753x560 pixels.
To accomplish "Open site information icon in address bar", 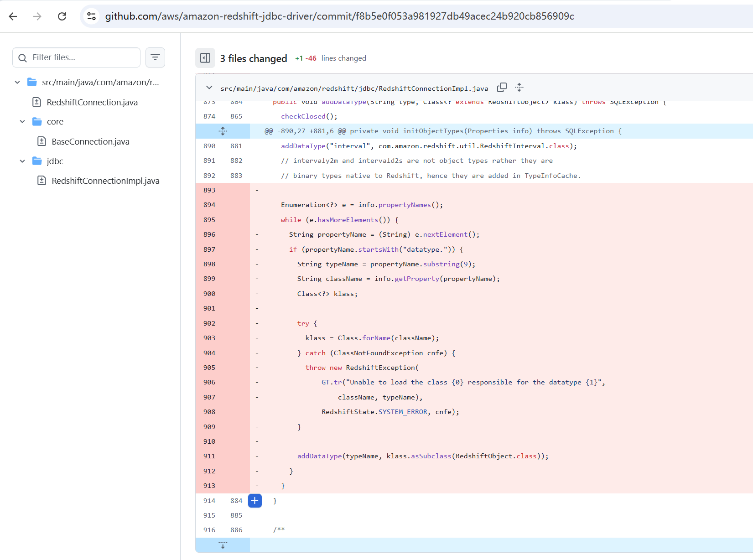I will tap(92, 16).
